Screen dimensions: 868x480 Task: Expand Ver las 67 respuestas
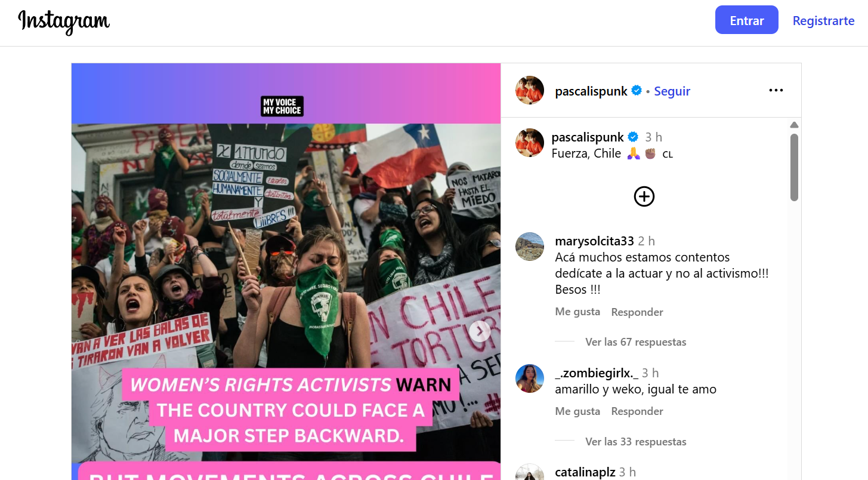click(x=636, y=342)
